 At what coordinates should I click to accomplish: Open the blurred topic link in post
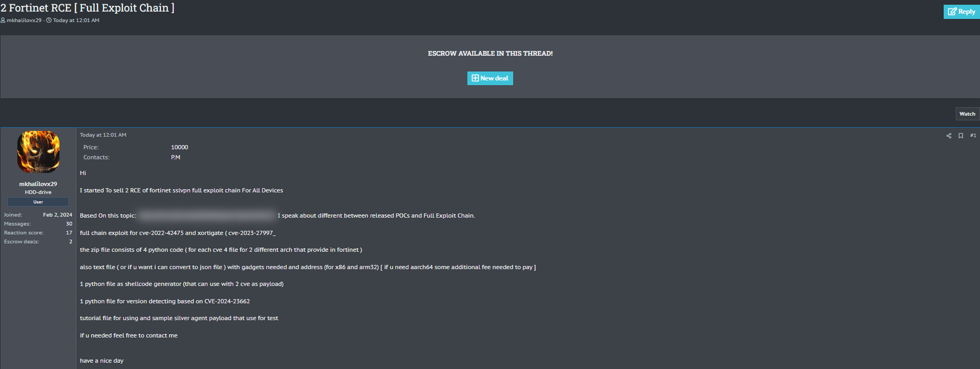207,216
